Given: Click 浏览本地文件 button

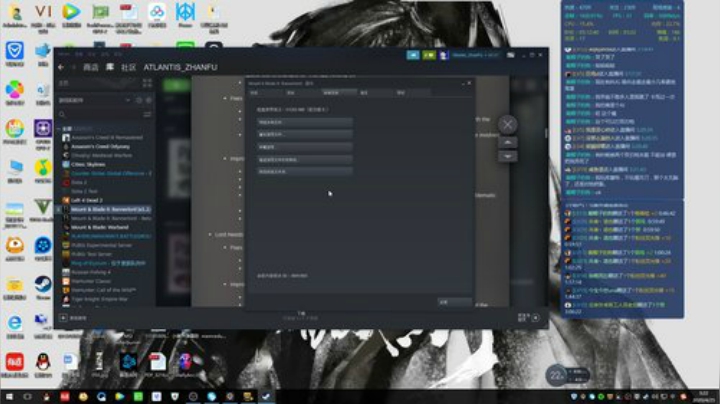Looking at the screenshot, I should point(305,122).
